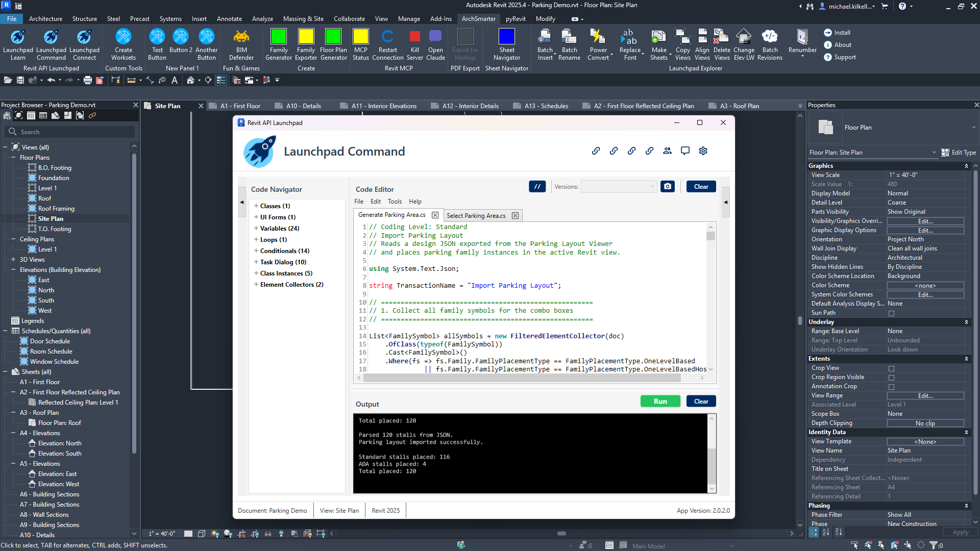Viewport: 980px width, 551px height.
Task: Clear the Output console
Action: [700, 402]
